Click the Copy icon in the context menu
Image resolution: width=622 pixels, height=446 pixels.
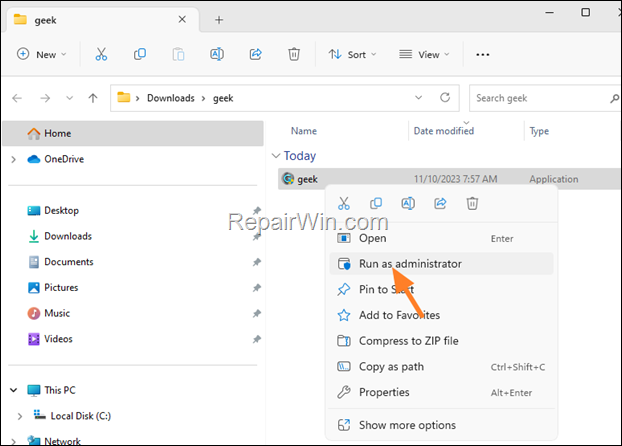(376, 204)
